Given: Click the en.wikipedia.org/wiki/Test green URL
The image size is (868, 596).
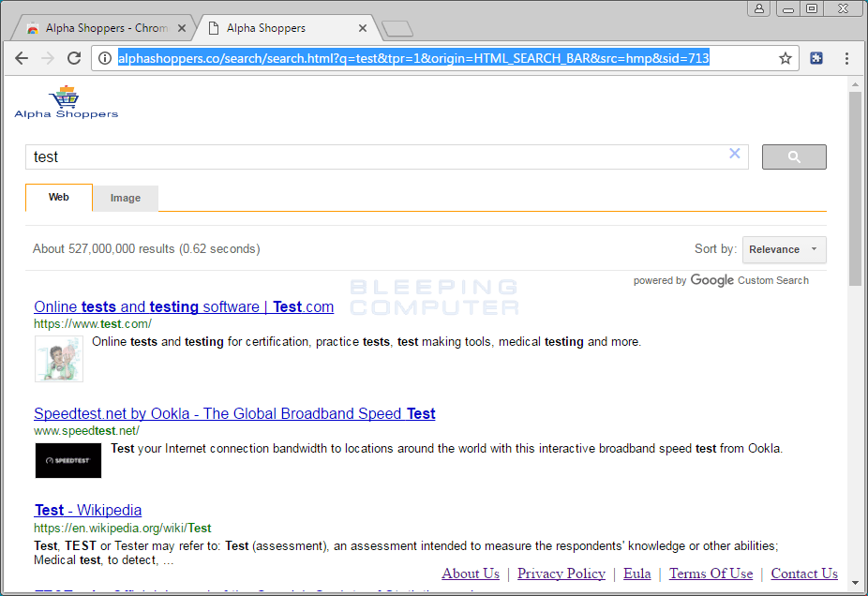Looking at the screenshot, I should pos(123,528).
